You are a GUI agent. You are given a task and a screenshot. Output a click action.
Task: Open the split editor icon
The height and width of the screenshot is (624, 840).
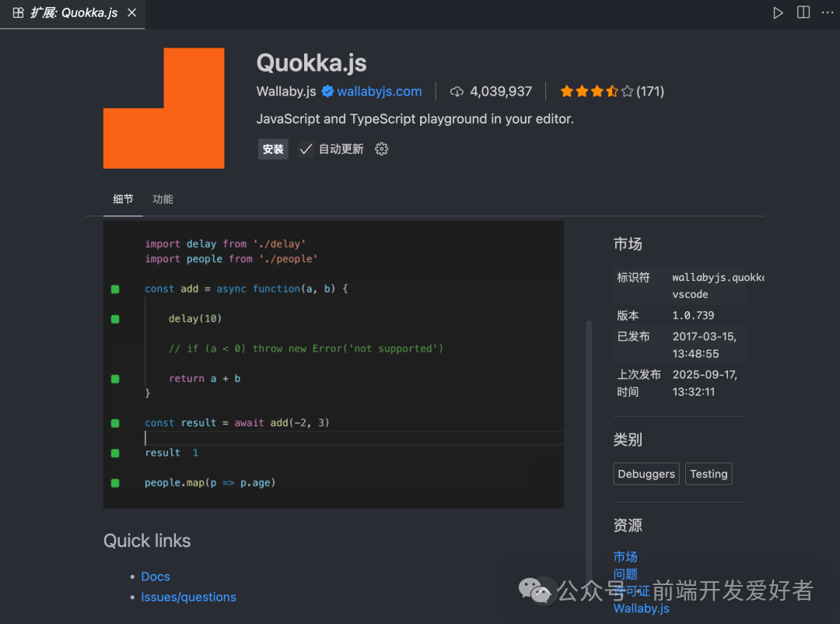[803, 12]
